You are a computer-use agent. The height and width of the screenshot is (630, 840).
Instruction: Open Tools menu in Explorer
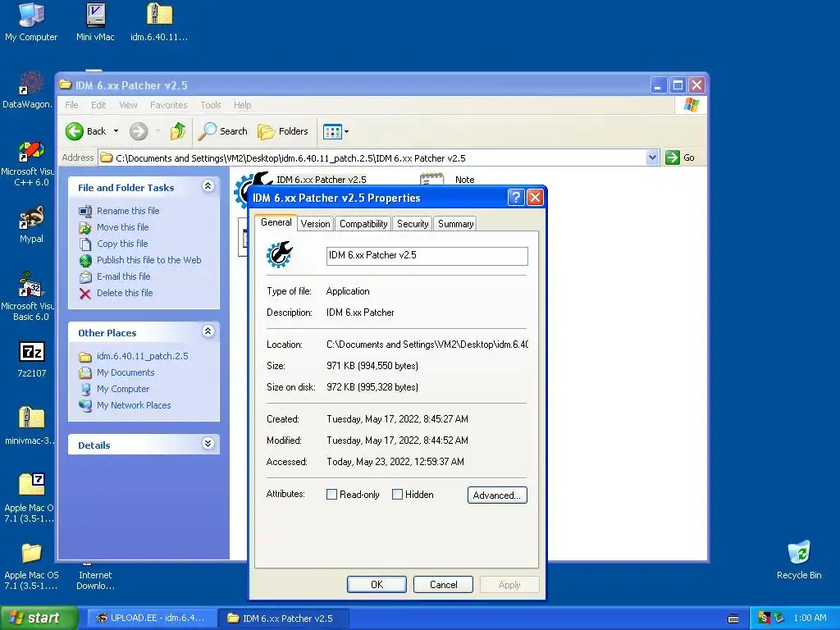tap(211, 105)
